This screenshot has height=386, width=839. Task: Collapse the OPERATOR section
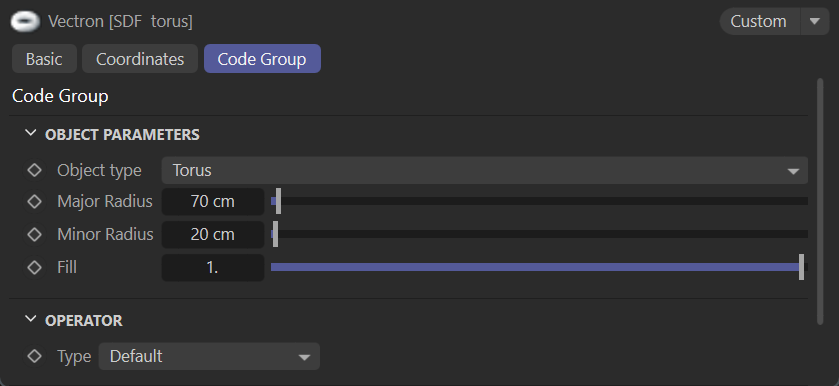[31, 320]
